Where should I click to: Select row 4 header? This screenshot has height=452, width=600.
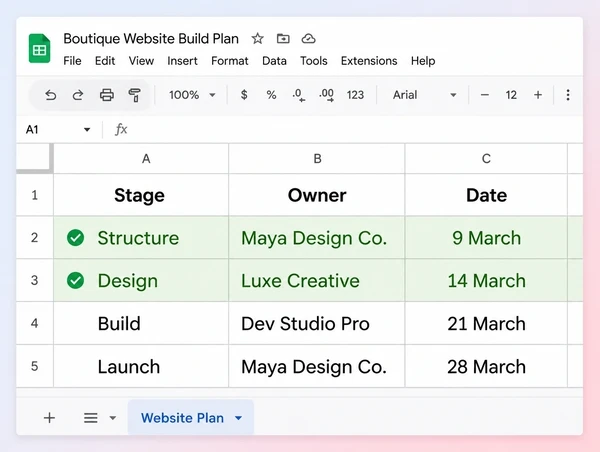tap(34, 323)
